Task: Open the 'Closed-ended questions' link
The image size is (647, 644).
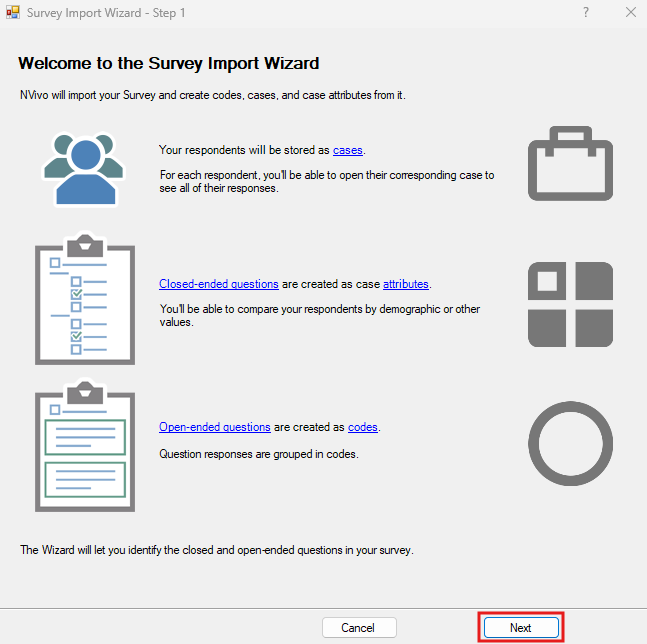Action: (x=219, y=284)
